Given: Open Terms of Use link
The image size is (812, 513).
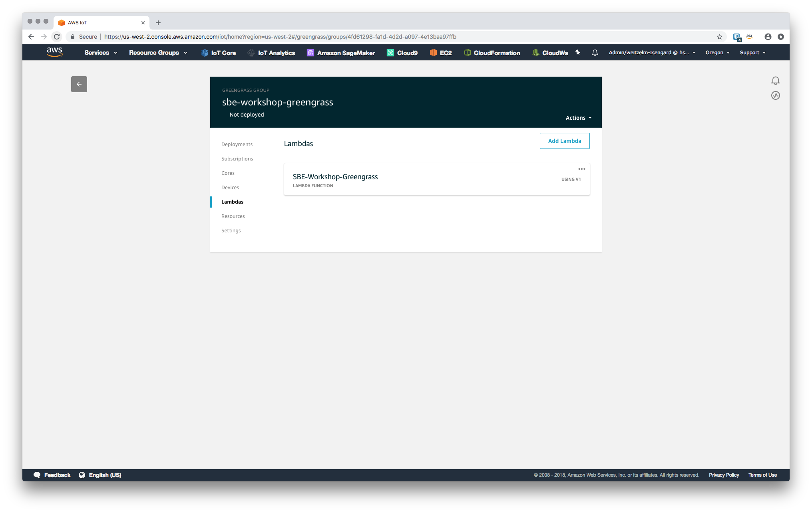Looking at the screenshot, I should point(762,475).
